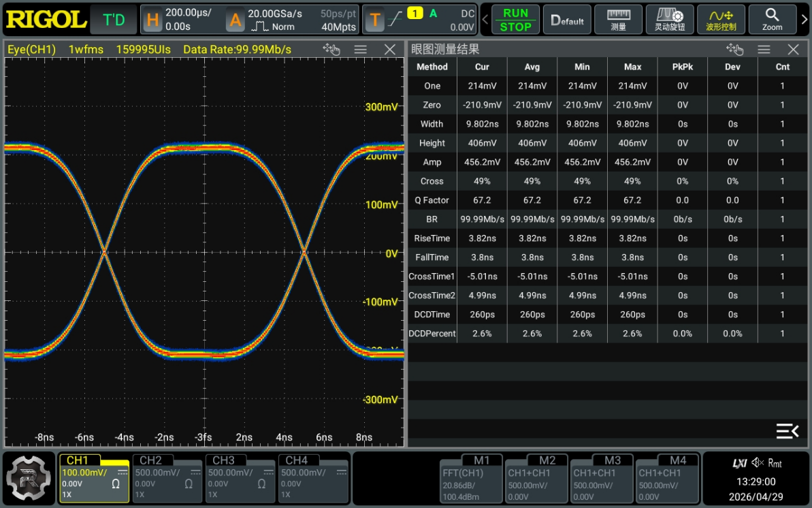Click the orange H horizontal timebase icon
The width and height of the screenshot is (812, 508).
coord(152,20)
